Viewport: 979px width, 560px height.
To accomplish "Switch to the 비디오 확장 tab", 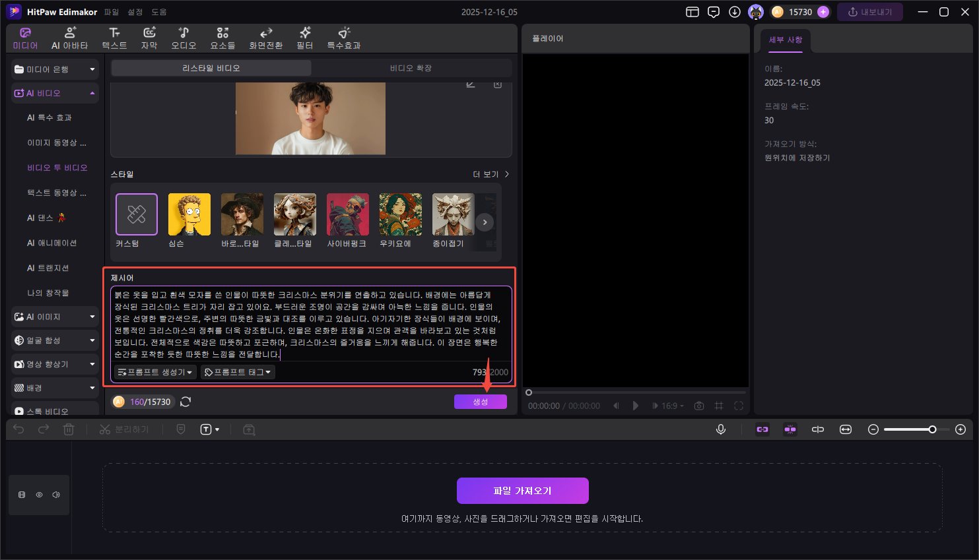I will (411, 68).
